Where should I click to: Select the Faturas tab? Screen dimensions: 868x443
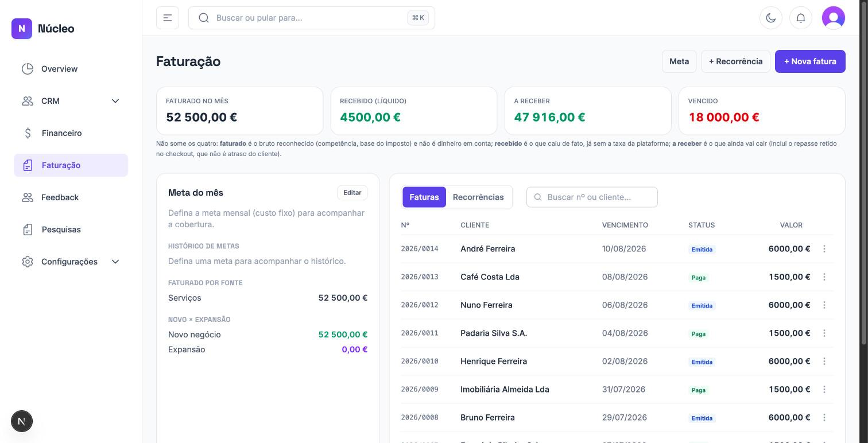tap(424, 197)
